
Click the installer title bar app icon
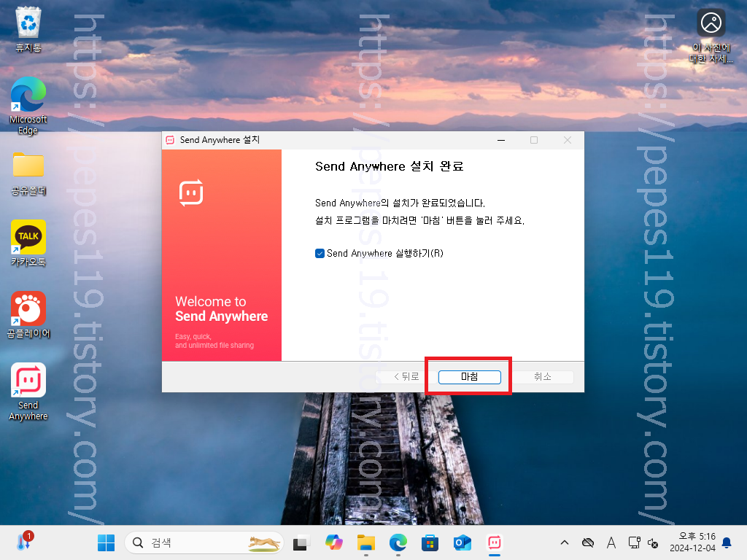pyautogui.click(x=170, y=140)
